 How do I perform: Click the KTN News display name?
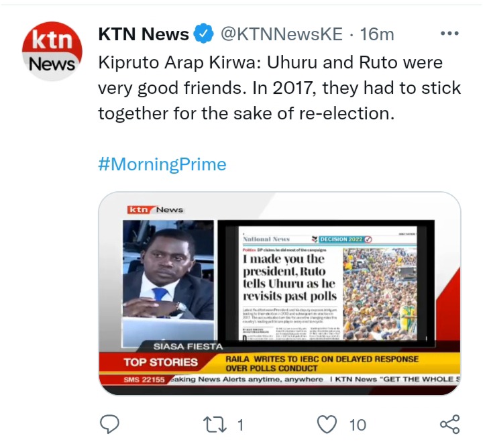tap(144, 34)
